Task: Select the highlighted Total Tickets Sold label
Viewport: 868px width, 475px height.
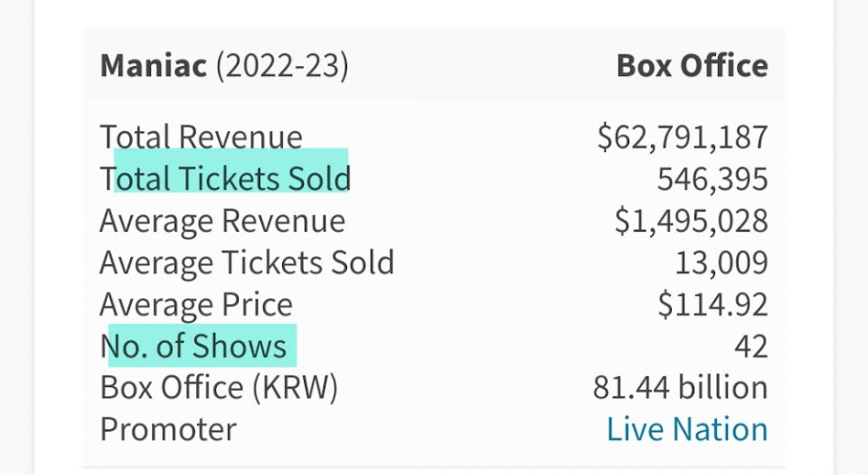Action: 225,178
